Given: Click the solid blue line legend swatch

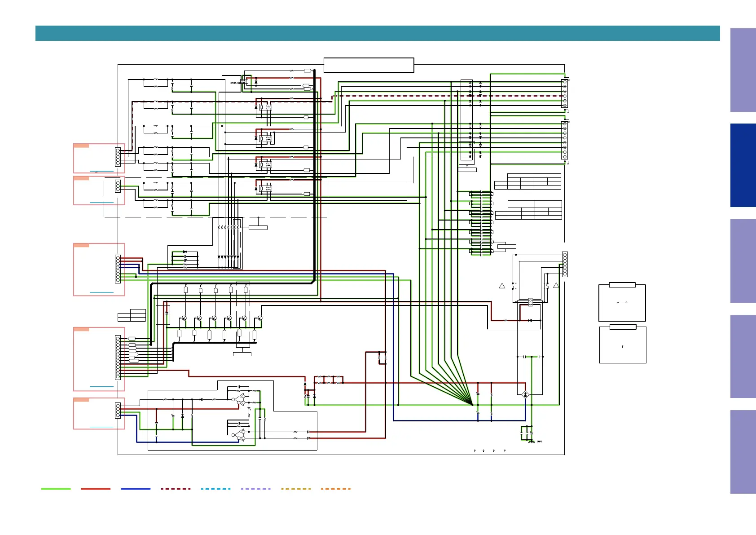Looking at the screenshot, I should 136,489.
